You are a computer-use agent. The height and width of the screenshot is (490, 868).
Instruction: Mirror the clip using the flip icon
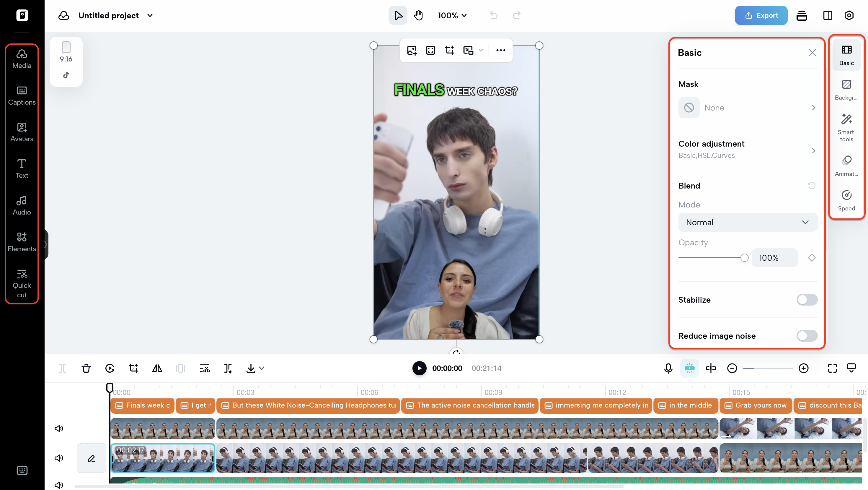coord(157,368)
